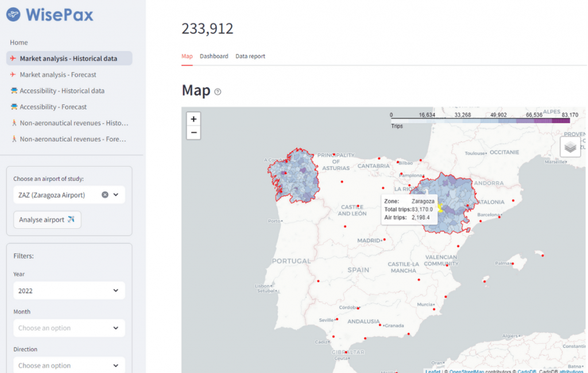Switch to the Data report tab
The height and width of the screenshot is (373, 588).
250,56
